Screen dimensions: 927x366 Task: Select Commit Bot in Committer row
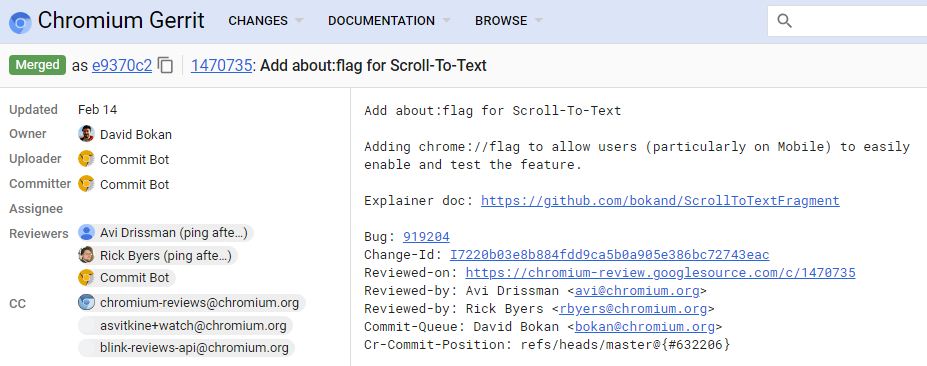(x=134, y=184)
